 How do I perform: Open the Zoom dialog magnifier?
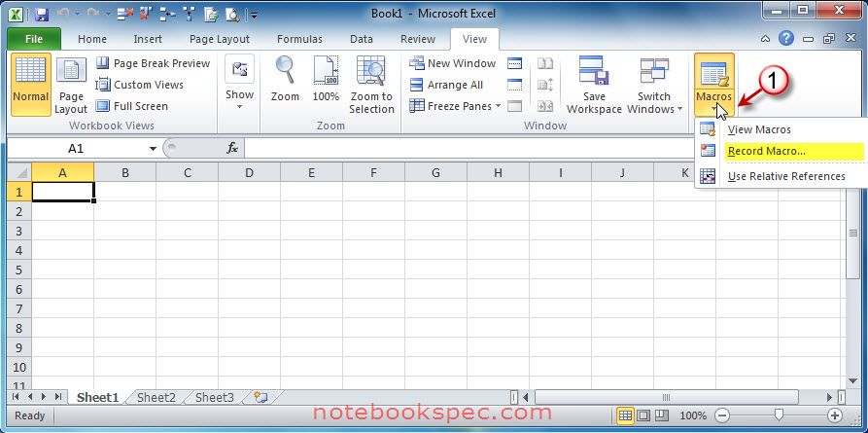285,70
